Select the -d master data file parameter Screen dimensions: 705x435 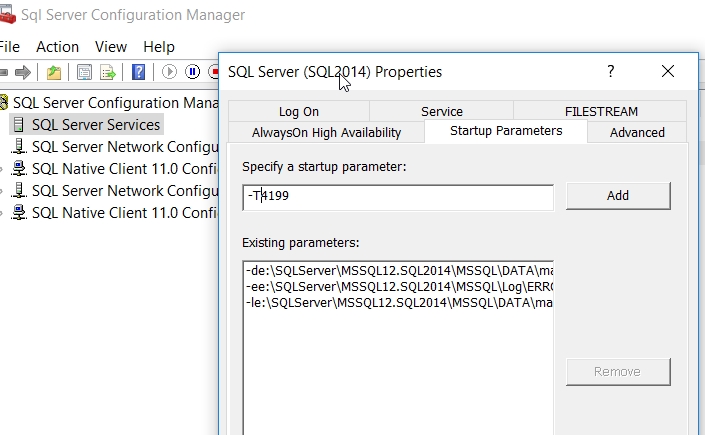(x=398, y=271)
